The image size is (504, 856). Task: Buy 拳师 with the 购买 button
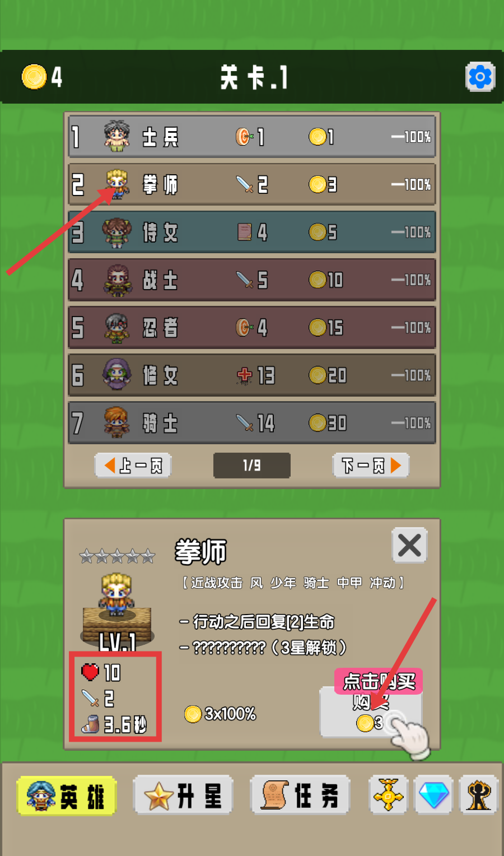click(x=370, y=712)
